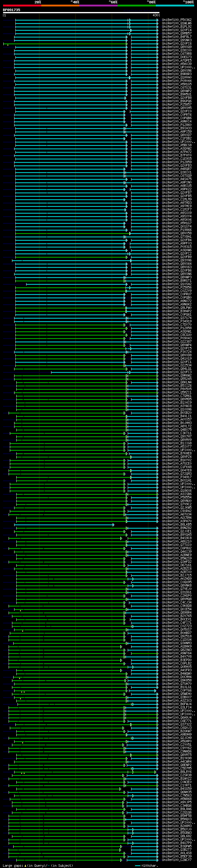
Task: Select the UniRef100_A5AX39 hit label
Action: 176,64
